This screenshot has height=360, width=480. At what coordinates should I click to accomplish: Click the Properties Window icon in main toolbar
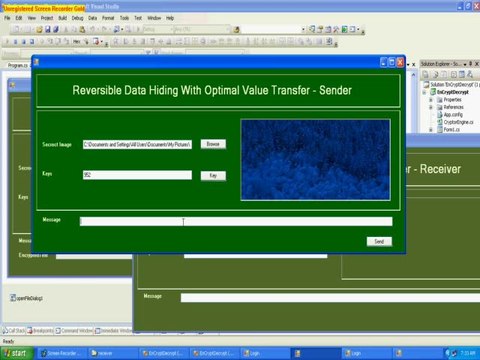click(x=320, y=29)
